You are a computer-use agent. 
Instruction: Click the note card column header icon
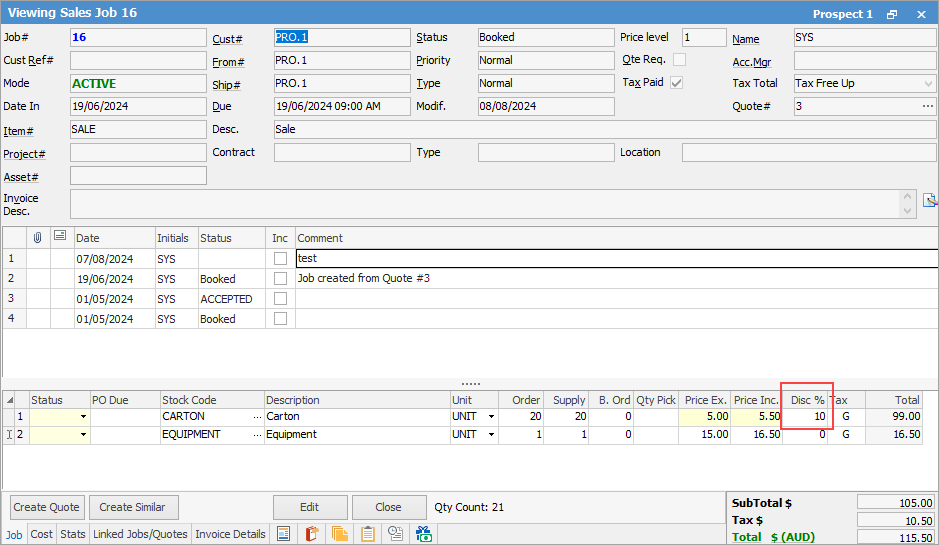(x=60, y=237)
